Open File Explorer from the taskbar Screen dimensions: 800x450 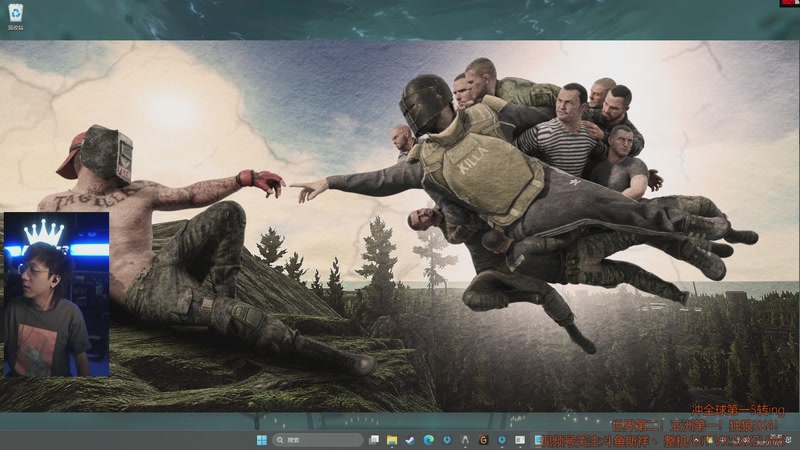point(392,440)
